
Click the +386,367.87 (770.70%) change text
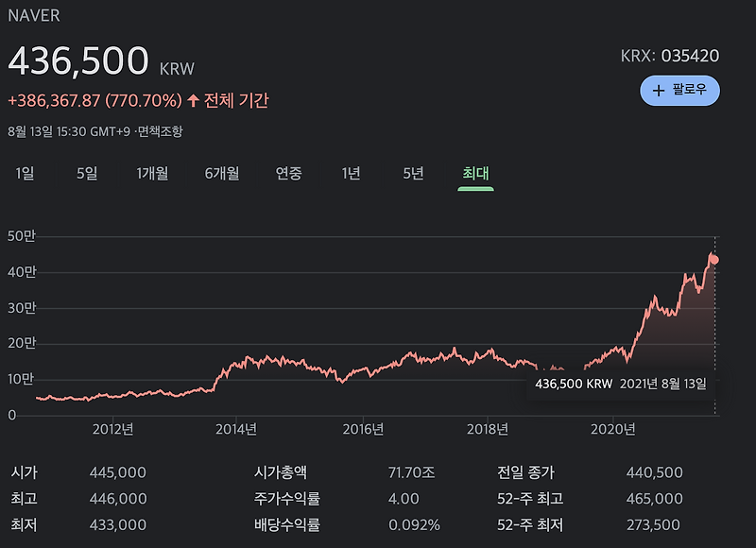(x=95, y=101)
